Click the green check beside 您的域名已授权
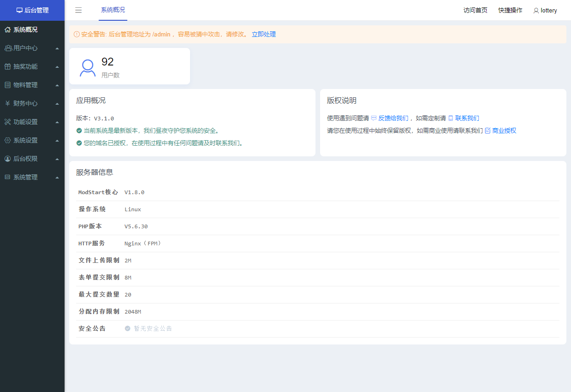This screenshot has height=392, width=571. click(x=79, y=143)
